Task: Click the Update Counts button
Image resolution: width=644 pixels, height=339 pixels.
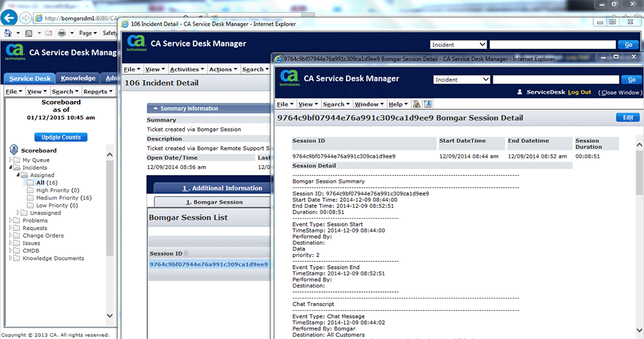Action: point(61,137)
